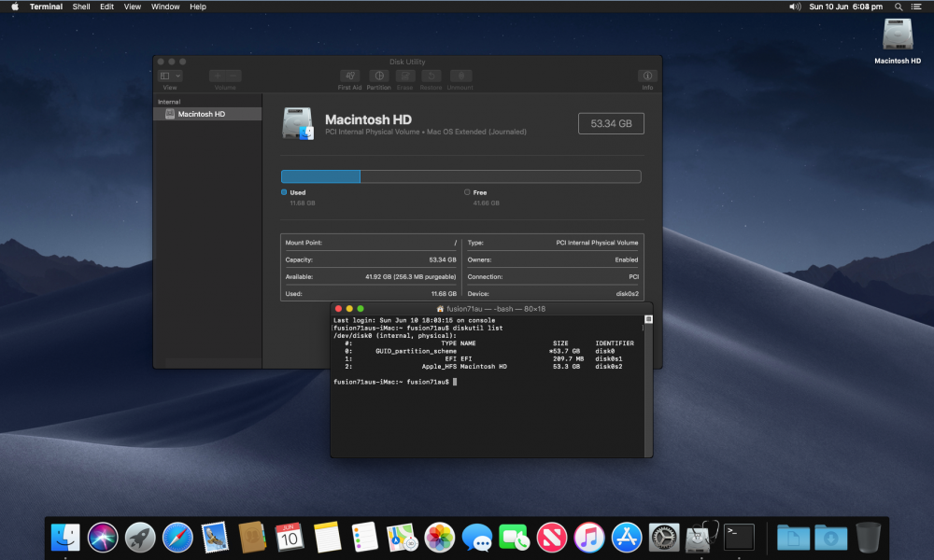
Task: Click Disk Utility icon in the Dock
Action: pos(701,538)
